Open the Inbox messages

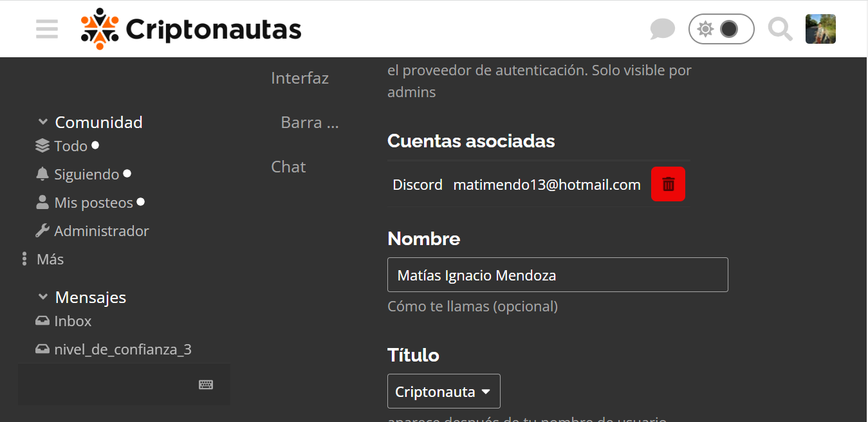tap(72, 321)
